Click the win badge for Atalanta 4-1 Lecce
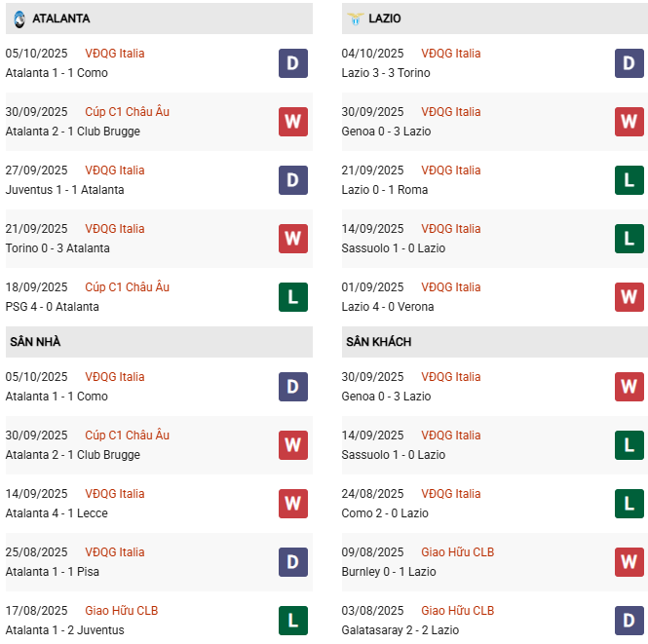Screen dimensions: 648x644 pyautogui.click(x=293, y=504)
